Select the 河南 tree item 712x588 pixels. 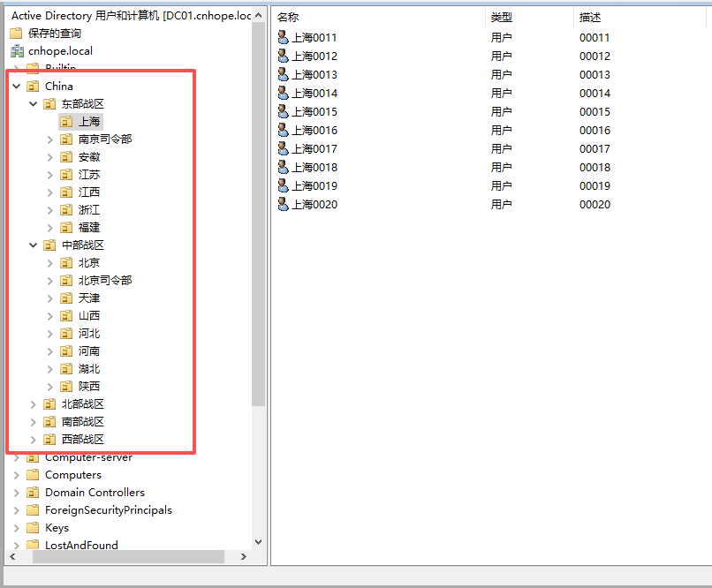89,351
